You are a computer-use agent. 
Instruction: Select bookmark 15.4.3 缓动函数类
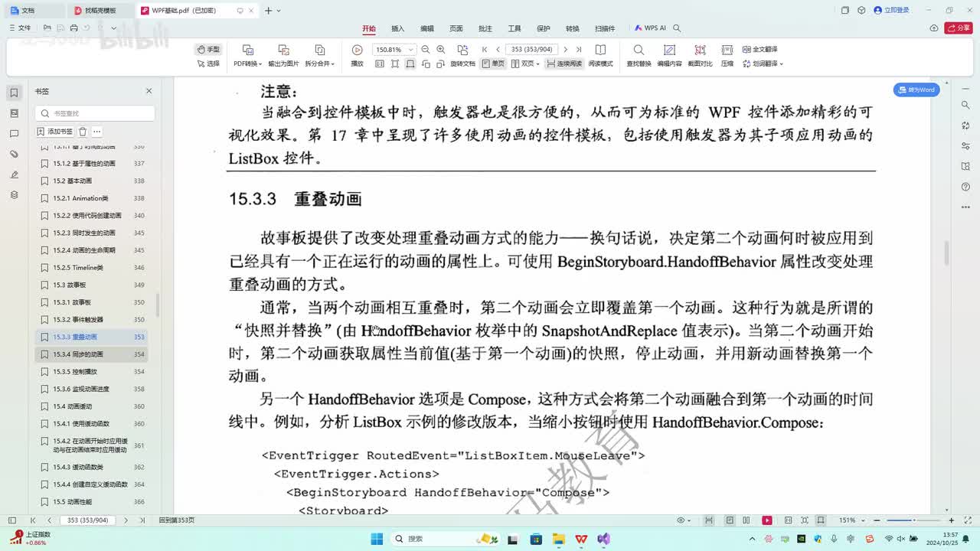click(x=92, y=467)
